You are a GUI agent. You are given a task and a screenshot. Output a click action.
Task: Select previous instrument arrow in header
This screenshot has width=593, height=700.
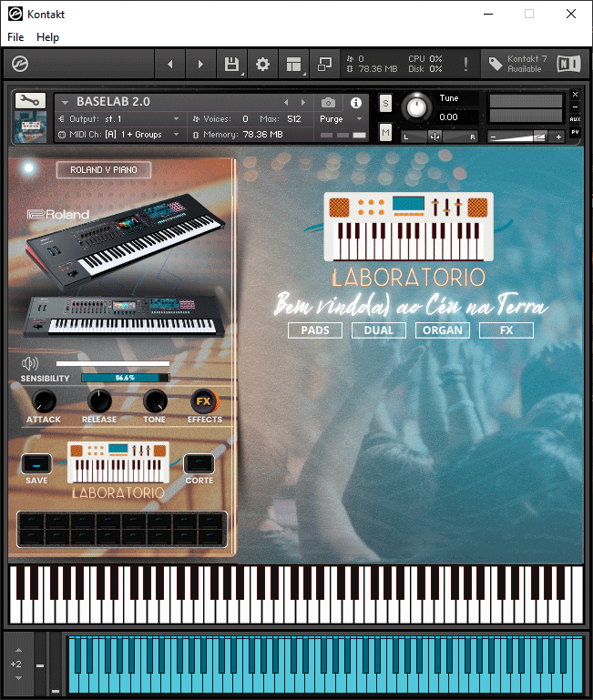286,103
